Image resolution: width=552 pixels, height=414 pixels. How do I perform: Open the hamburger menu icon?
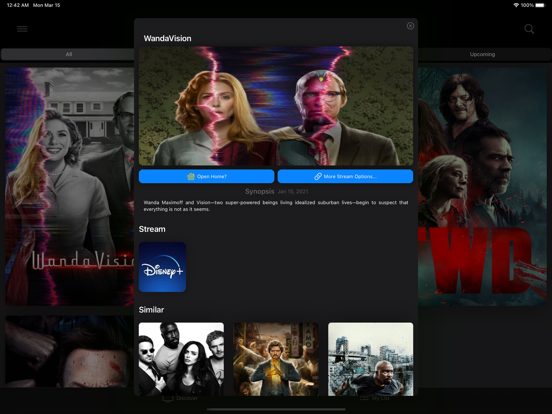coord(22,29)
